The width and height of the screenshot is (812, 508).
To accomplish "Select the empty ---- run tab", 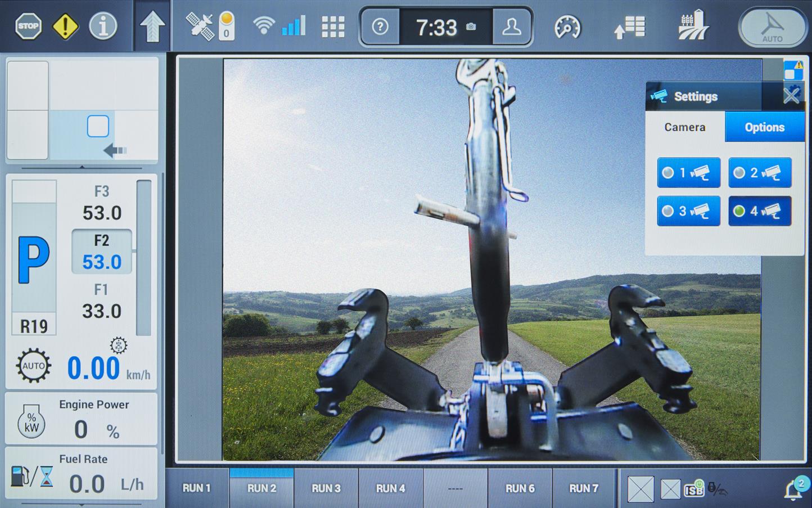I will pos(455,488).
